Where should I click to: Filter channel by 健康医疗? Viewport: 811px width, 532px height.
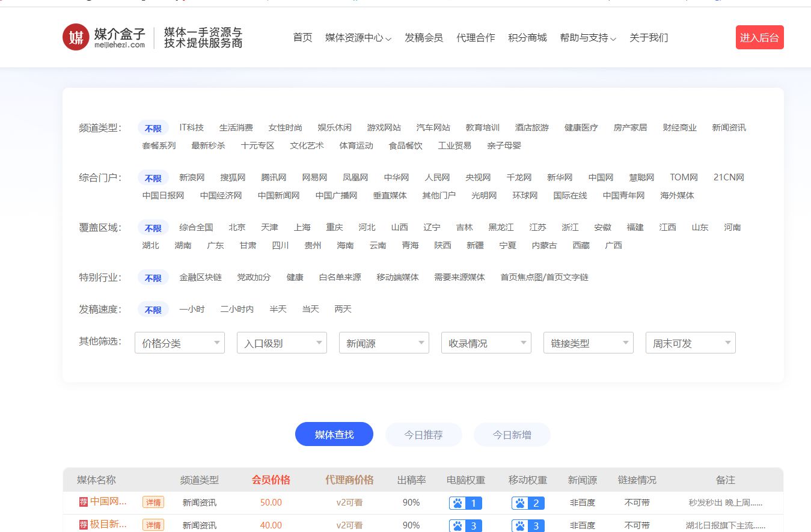[x=581, y=127]
